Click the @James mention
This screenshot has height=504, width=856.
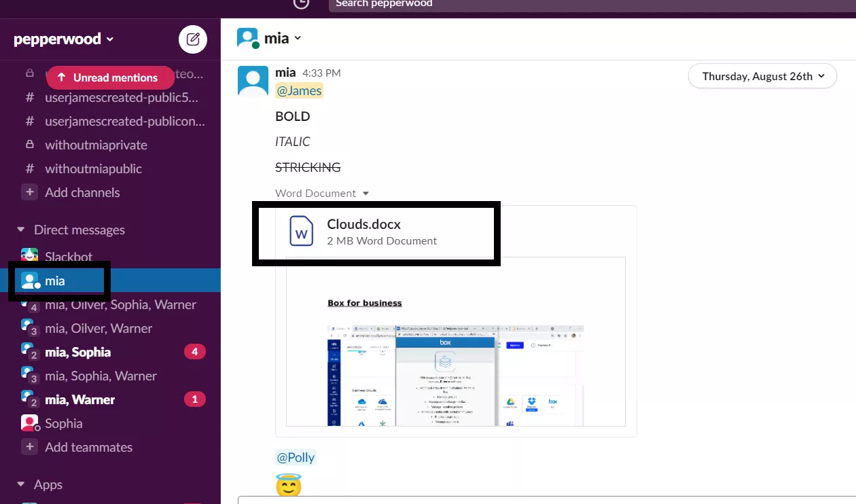click(299, 90)
